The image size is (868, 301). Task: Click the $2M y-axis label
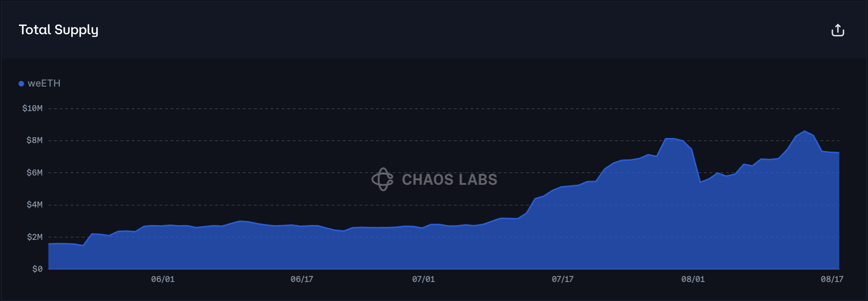[x=35, y=237]
